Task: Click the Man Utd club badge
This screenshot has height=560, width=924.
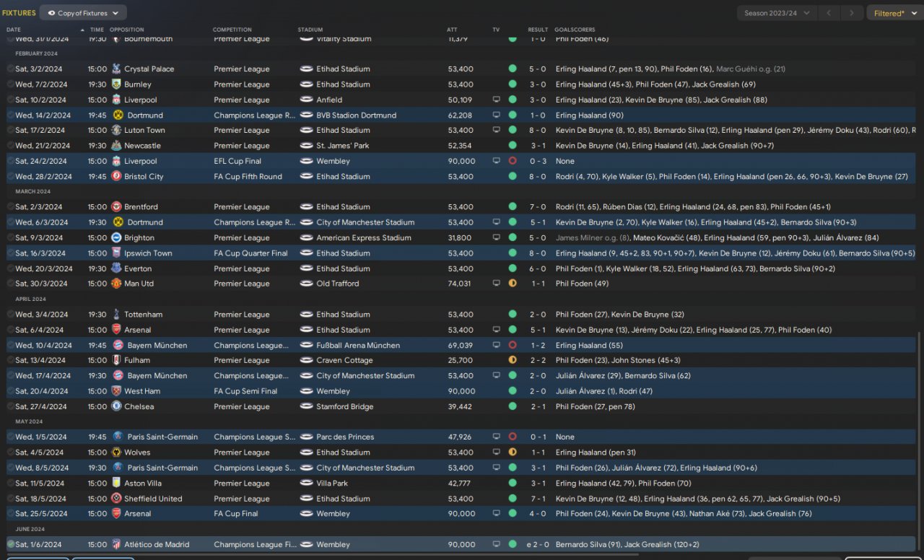Action: 116,284
